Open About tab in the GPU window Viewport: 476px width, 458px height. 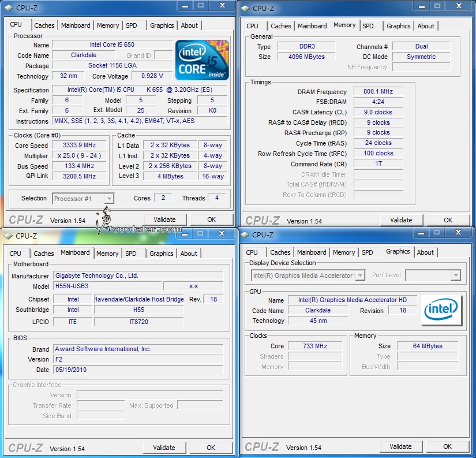click(x=425, y=252)
